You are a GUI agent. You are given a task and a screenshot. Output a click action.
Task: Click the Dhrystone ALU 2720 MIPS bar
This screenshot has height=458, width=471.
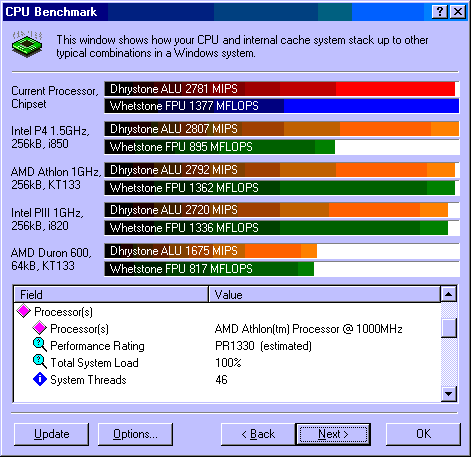[282, 210]
